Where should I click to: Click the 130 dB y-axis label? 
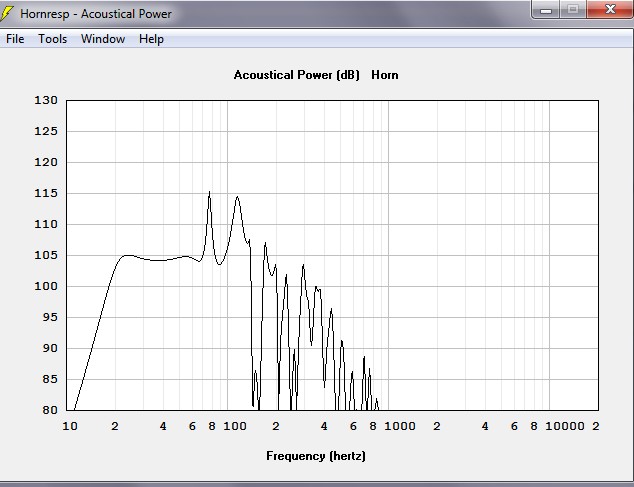[x=46, y=100]
